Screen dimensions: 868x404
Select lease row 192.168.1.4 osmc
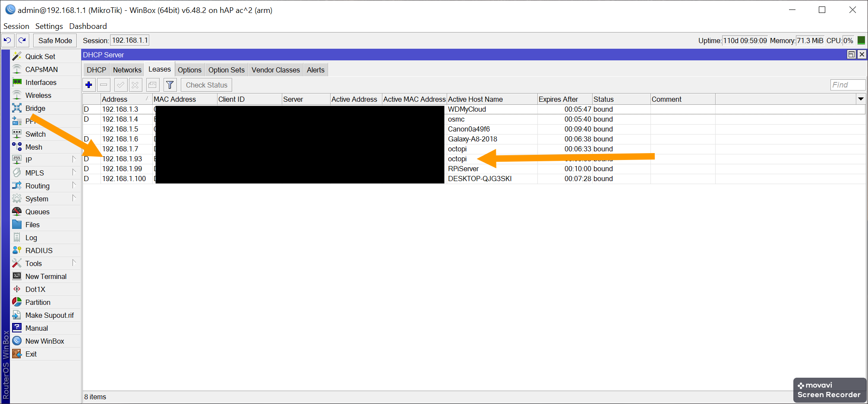pyautogui.click(x=474, y=119)
